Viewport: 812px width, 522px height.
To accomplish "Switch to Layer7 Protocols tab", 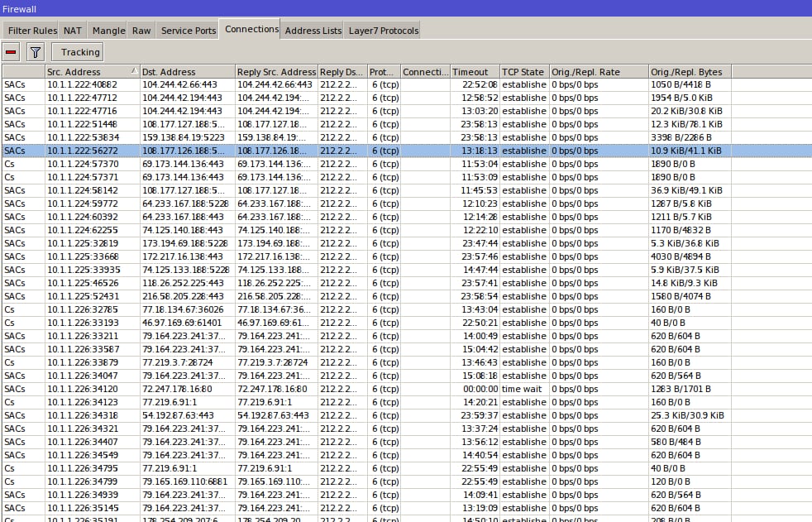I will click(383, 31).
